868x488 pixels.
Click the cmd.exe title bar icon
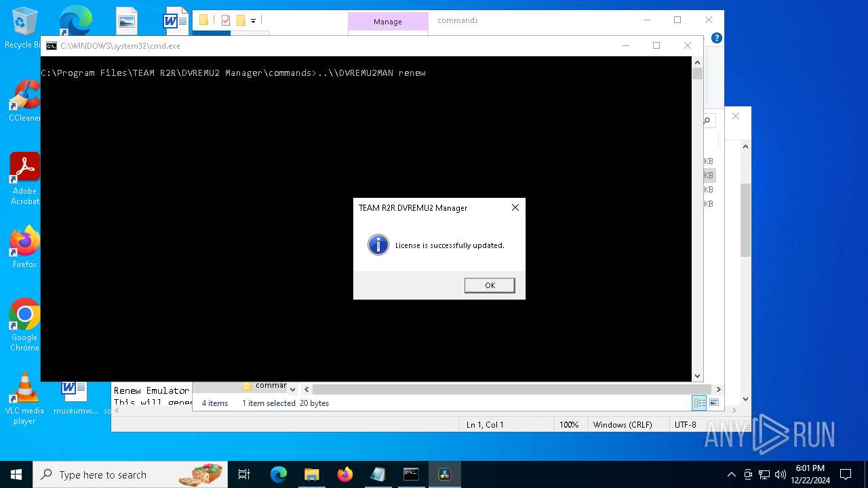(x=52, y=46)
